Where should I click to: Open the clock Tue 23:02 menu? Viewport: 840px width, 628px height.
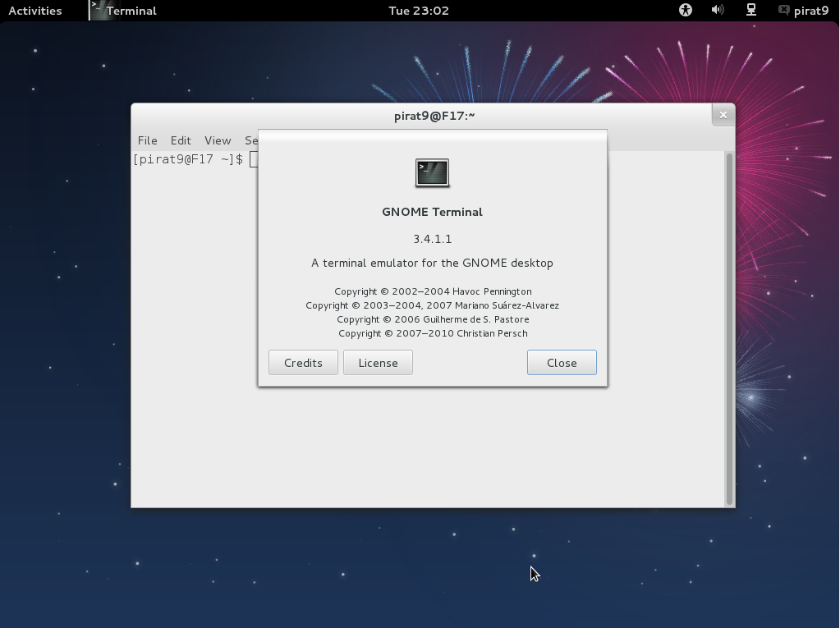[x=419, y=11]
